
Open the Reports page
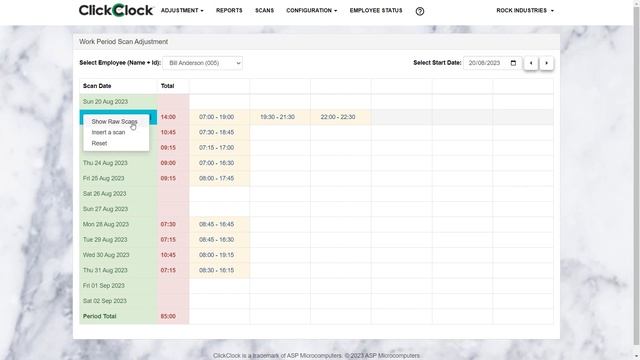click(x=229, y=10)
